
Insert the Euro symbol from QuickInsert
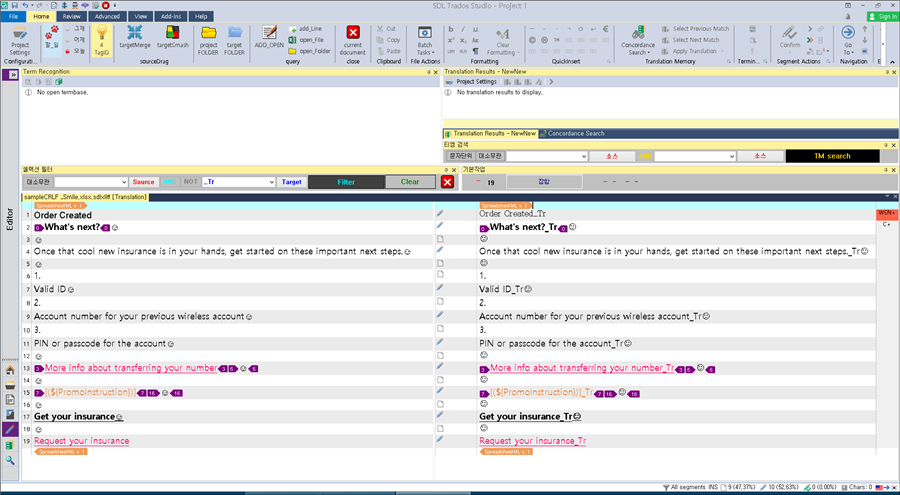click(605, 29)
